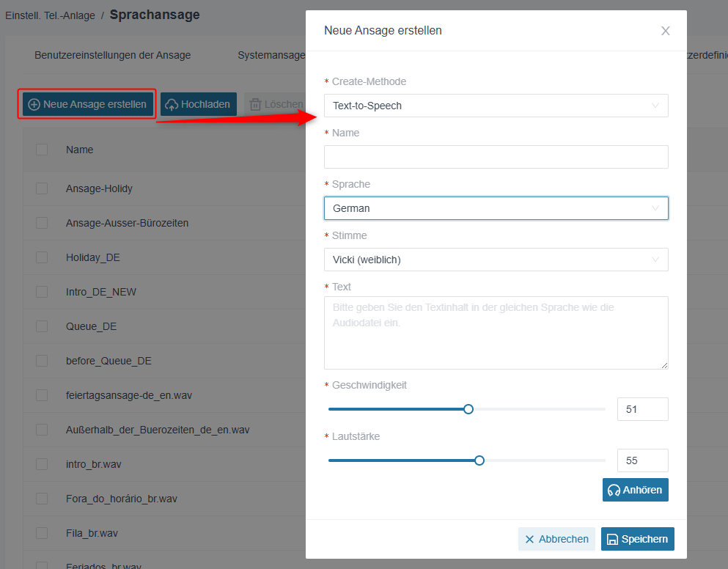Click the Ansage-Holidy row name
Image resolution: width=728 pixels, height=569 pixels.
pos(99,188)
